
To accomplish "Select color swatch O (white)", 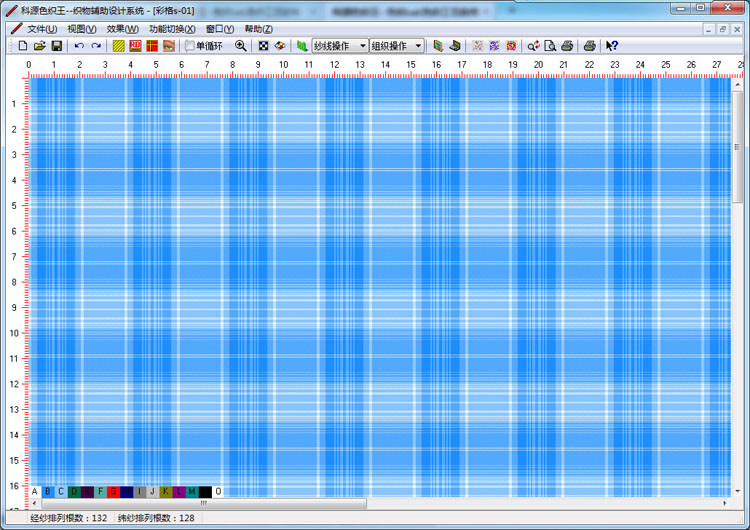I will (x=218, y=491).
